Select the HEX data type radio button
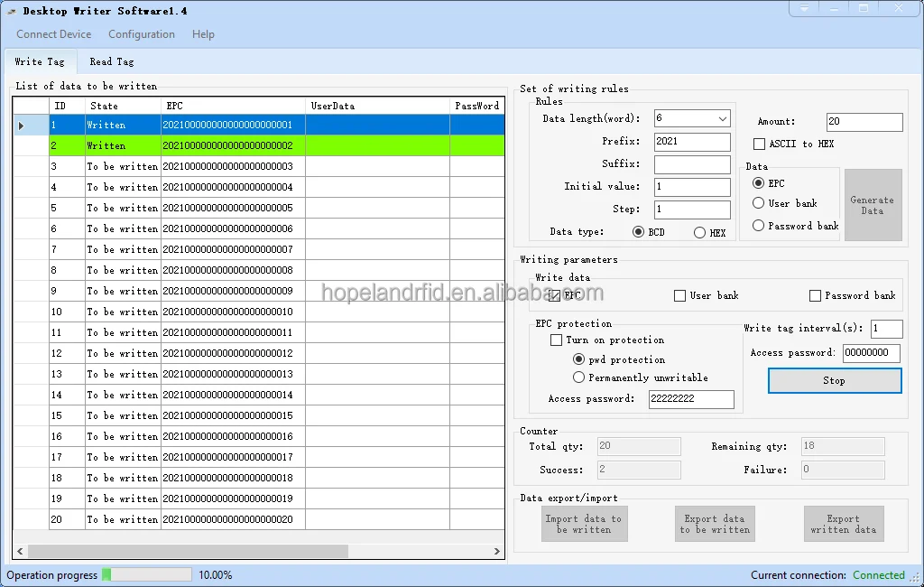This screenshot has width=924, height=587. (699, 232)
